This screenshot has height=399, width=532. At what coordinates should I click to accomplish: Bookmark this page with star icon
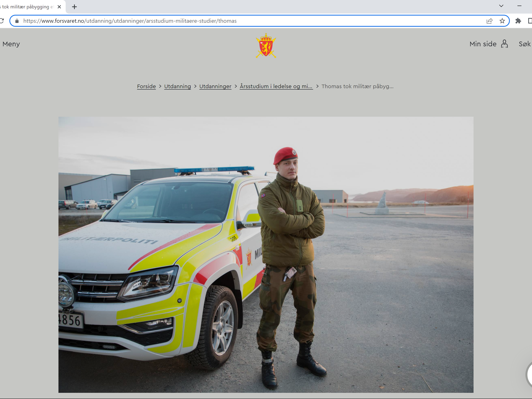point(502,21)
